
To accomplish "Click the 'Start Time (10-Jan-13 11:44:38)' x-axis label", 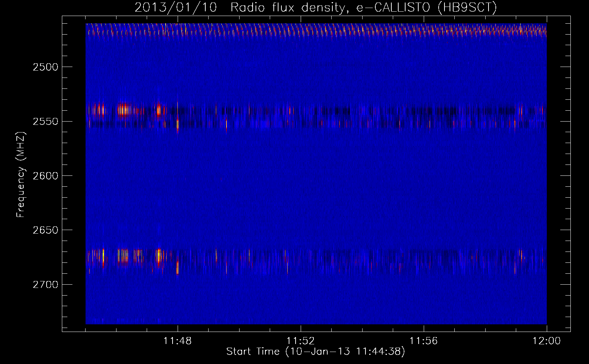I will [x=316, y=352].
